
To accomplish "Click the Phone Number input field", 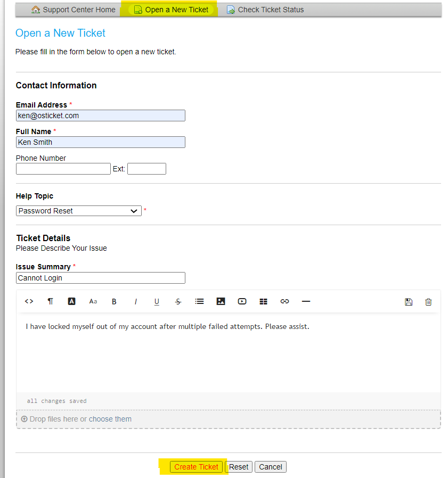I will (x=63, y=168).
